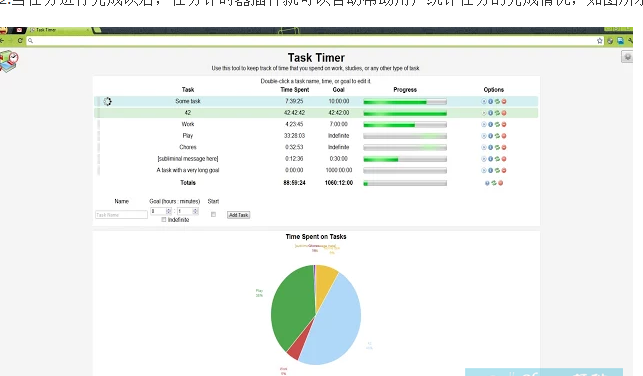Adjust the goal minutes stepper arrows
This screenshot has width=643, height=376.
(x=195, y=211)
